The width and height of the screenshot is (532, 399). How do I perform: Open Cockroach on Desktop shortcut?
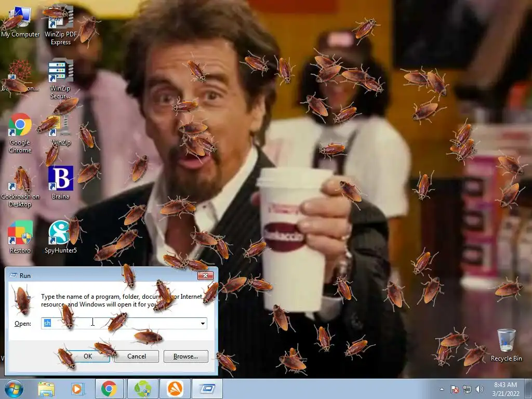click(20, 187)
